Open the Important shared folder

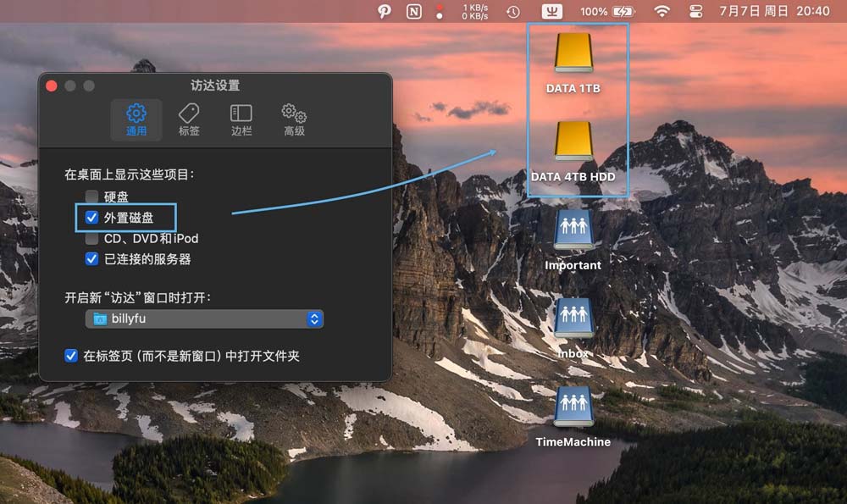(x=573, y=230)
